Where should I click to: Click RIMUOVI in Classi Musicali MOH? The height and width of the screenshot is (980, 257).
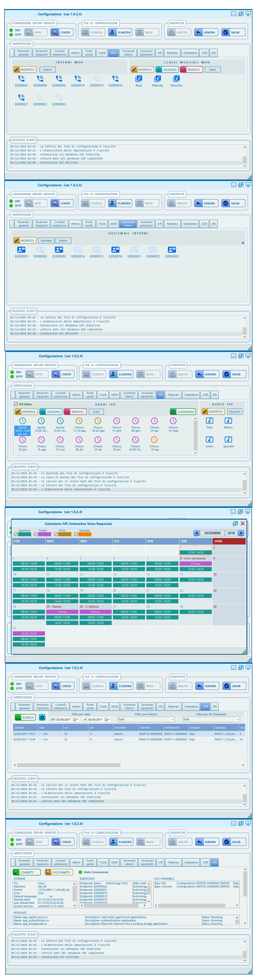point(192,70)
